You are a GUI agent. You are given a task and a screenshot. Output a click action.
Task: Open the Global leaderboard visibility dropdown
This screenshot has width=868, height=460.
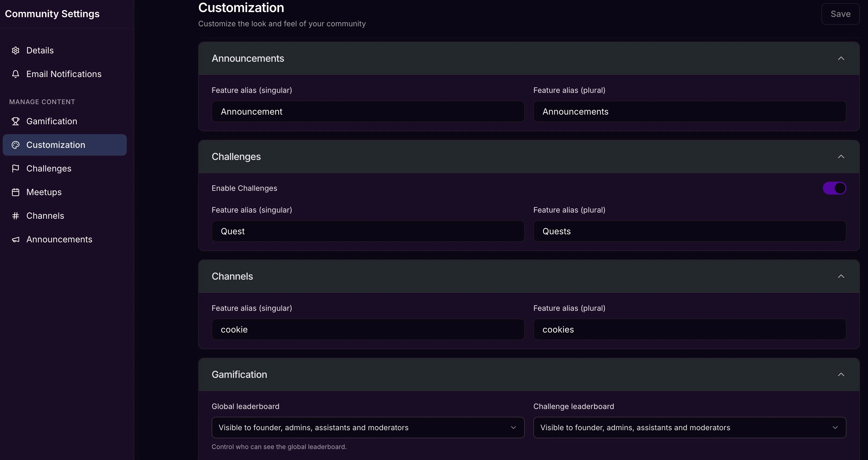368,428
